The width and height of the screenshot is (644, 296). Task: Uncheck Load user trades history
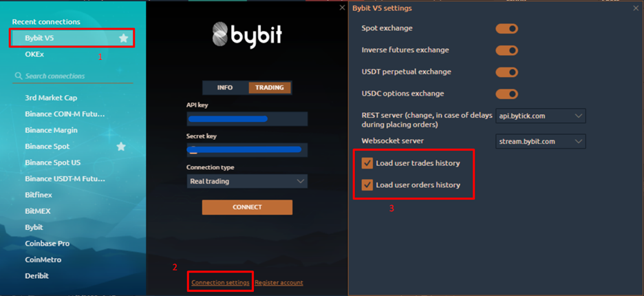pos(367,163)
